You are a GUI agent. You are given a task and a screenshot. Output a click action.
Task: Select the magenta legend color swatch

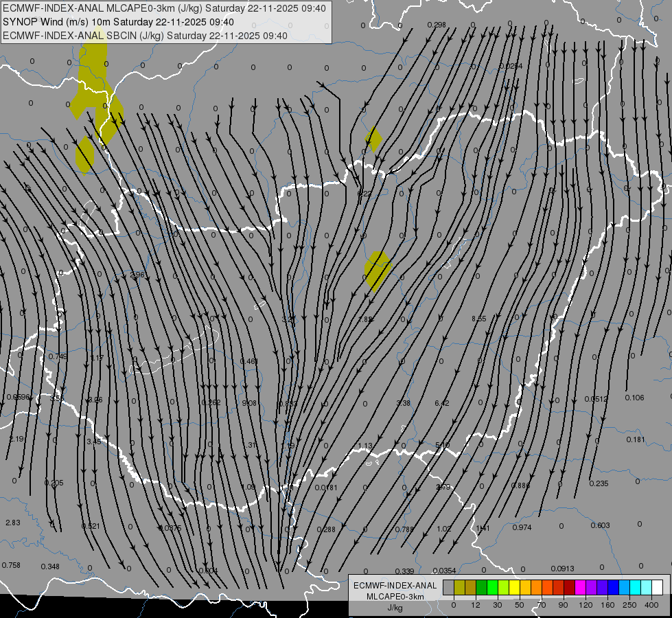click(x=580, y=587)
